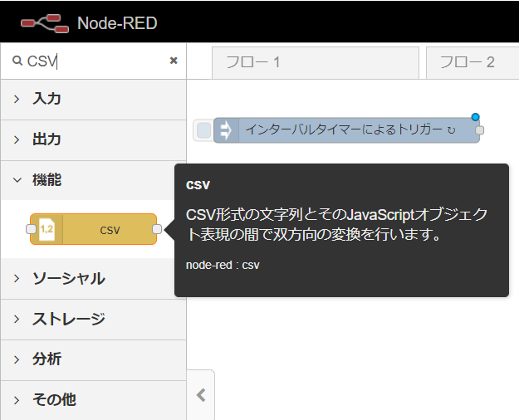519x420 pixels.
Task: Click the 'node-red : csv' text in tooltip
Action: [x=223, y=265]
